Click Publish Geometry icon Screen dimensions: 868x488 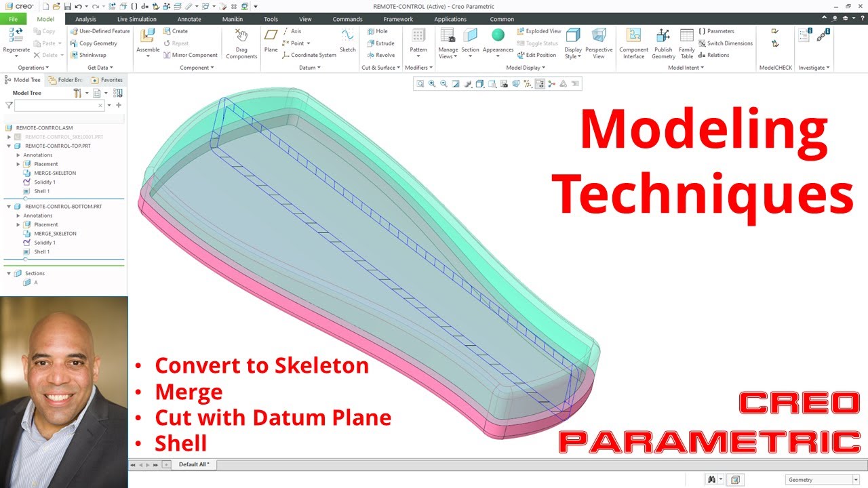(x=663, y=36)
